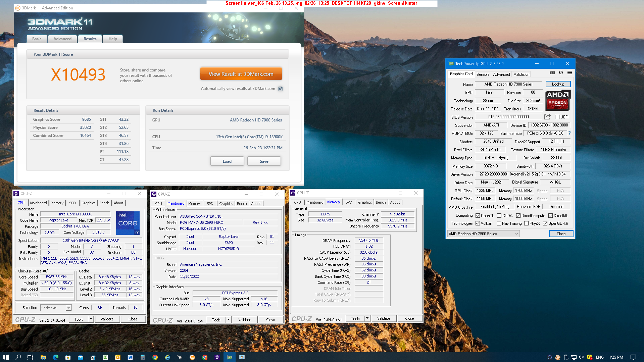This screenshot has height=362, width=644.
Task: Open Excel from taskbar
Action: tap(105, 357)
